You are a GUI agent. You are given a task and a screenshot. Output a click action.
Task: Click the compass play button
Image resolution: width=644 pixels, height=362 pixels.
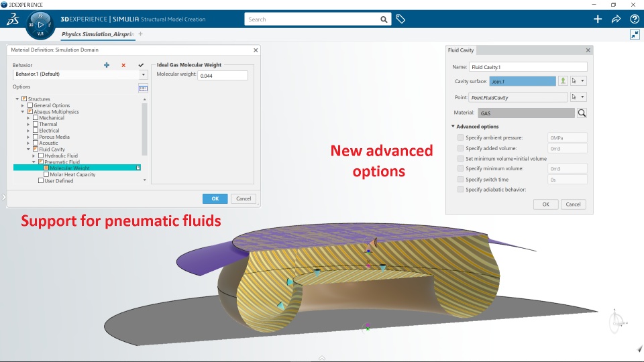tap(40, 25)
